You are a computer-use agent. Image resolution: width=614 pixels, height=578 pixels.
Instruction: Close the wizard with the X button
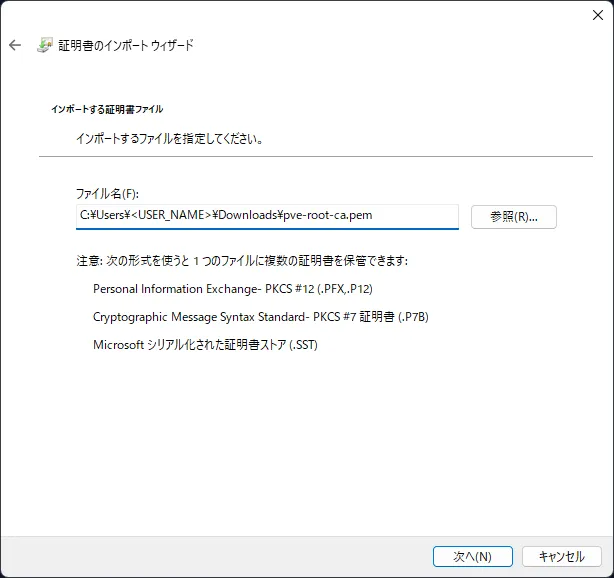tap(598, 15)
